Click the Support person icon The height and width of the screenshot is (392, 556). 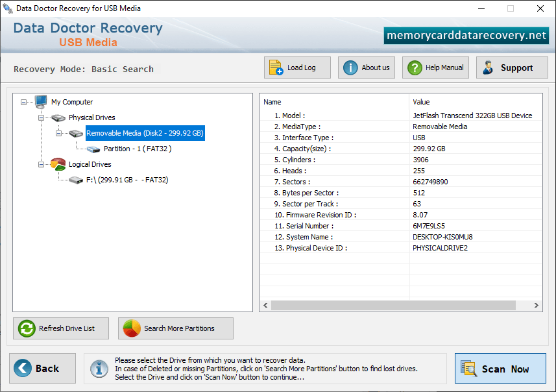[x=488, y=67]
